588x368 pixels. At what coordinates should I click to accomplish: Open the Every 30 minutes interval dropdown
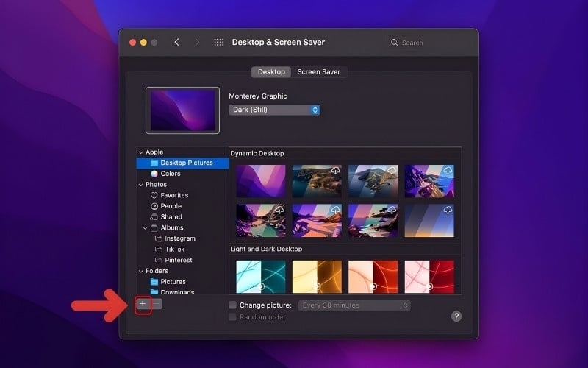tap(354, 305)
